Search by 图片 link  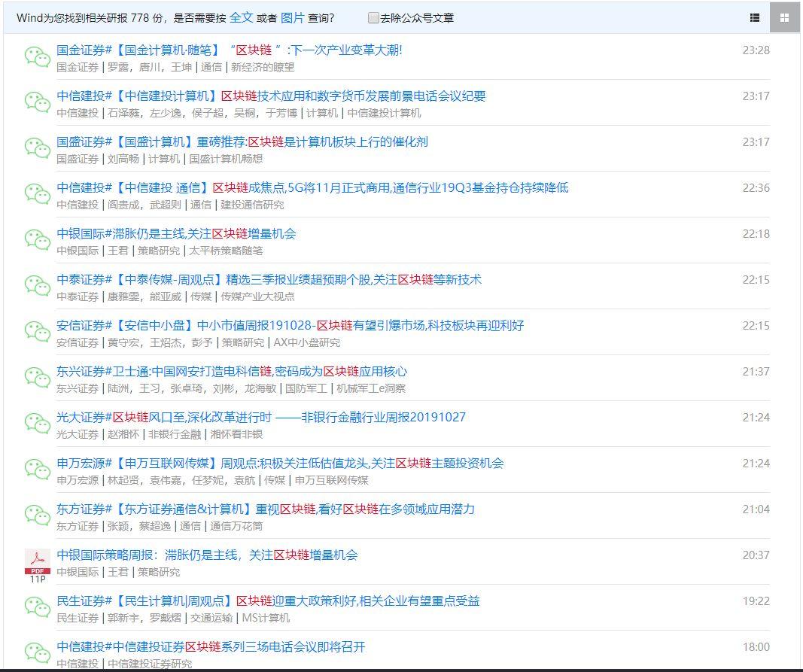click(x=293, y=17)
